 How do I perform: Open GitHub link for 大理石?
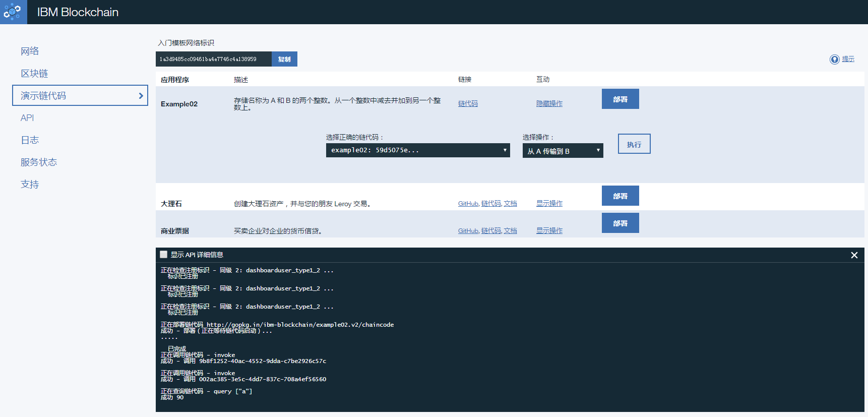coord(468,204)
